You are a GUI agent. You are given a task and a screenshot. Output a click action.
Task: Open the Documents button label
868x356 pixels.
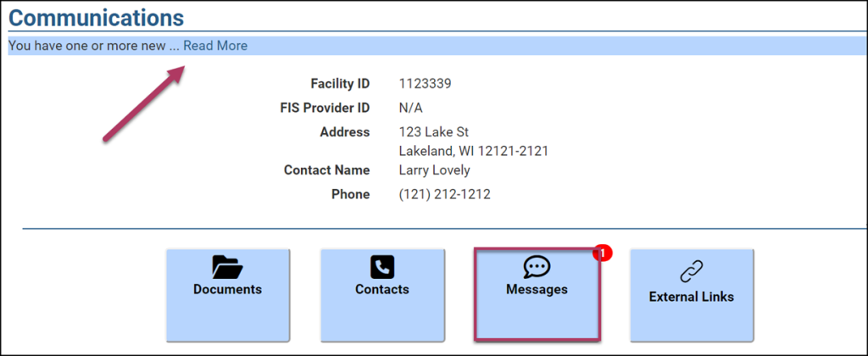[227, 290]
